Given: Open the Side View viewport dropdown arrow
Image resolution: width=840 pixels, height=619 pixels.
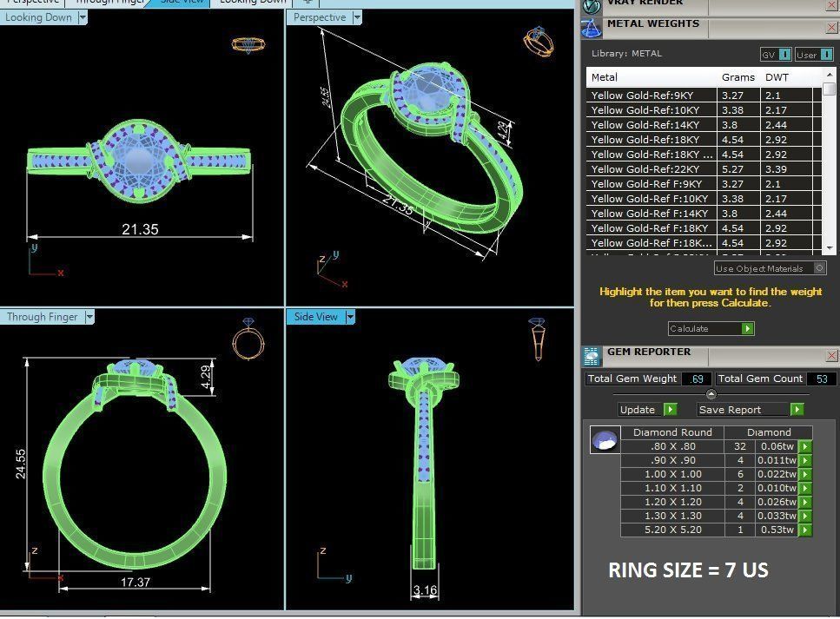Looking at the screenshot, I should (350, 317).
